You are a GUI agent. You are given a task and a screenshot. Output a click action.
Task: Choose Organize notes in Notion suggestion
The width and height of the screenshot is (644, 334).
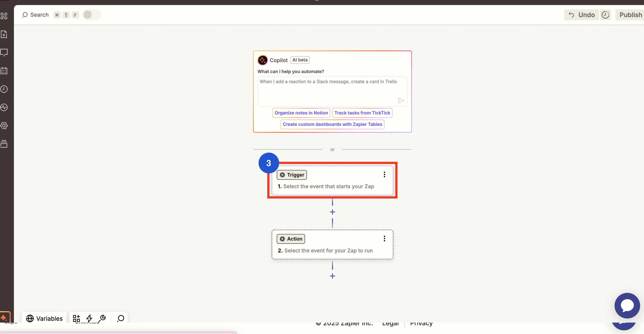[301, 113]
